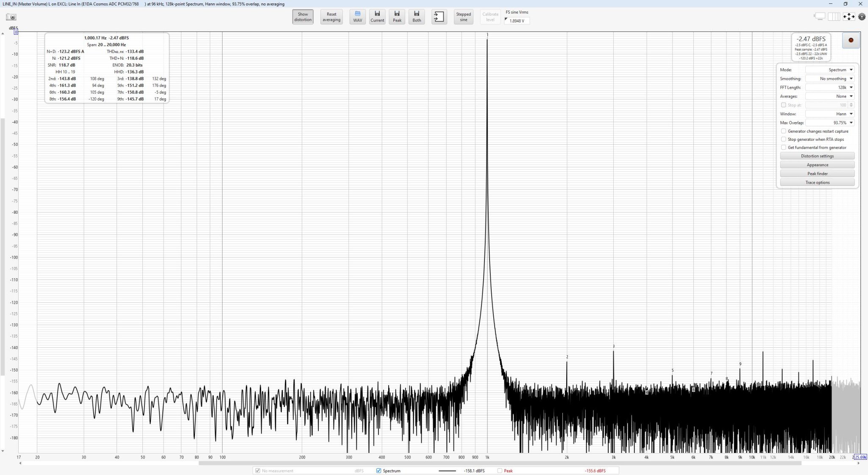
Task: Click the Y-axis up arrow at top
Action: [x=3, y=34]
